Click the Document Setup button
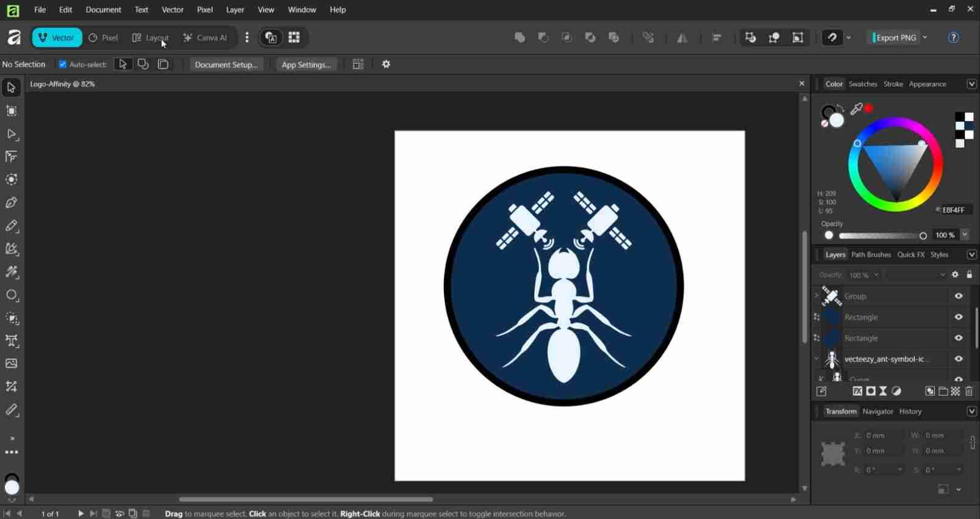The width and height of the screenshot is (980, 519). click(x=226, y=65)
